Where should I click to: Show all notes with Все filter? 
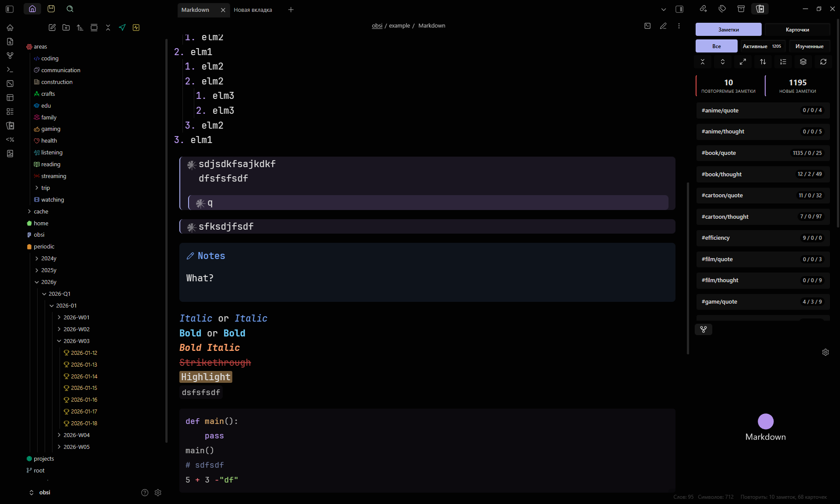(716, 46)
